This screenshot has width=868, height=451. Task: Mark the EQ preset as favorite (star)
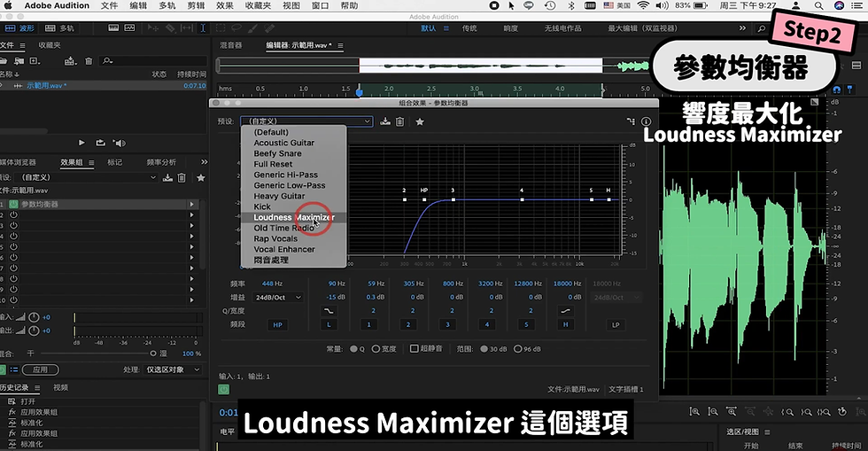point(420,121)
